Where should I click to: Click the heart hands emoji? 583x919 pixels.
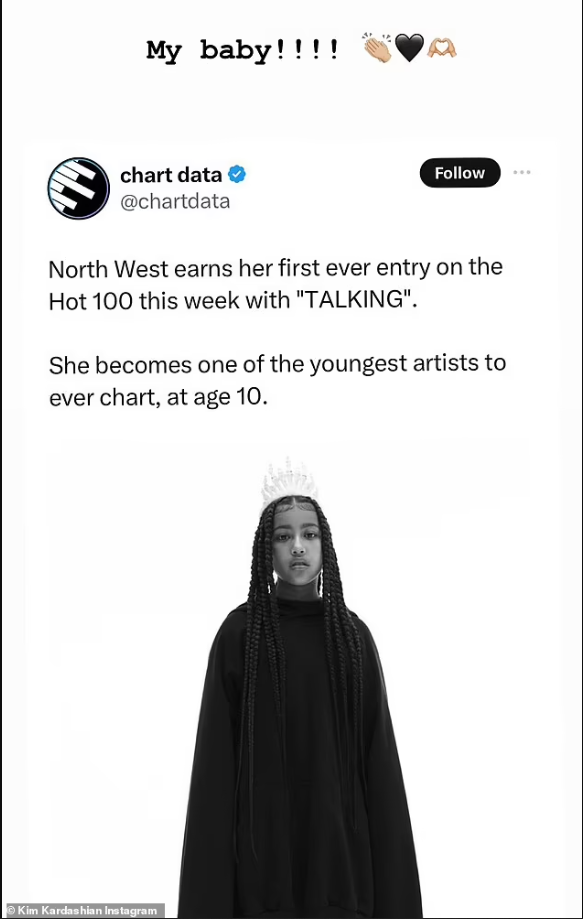[x=441, y=49]
